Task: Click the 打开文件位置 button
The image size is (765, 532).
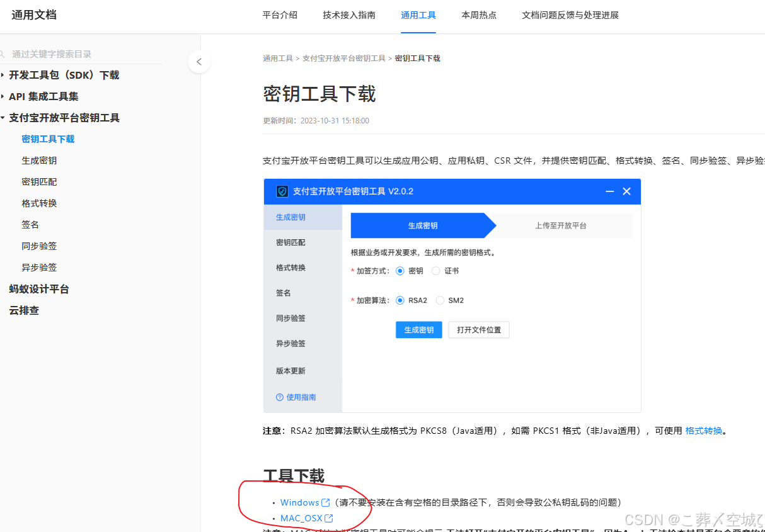Action: click(x=479, y=330)
